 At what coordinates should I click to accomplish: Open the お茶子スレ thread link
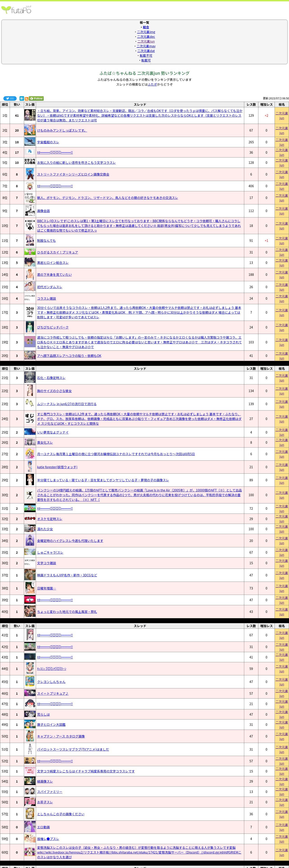45,802
